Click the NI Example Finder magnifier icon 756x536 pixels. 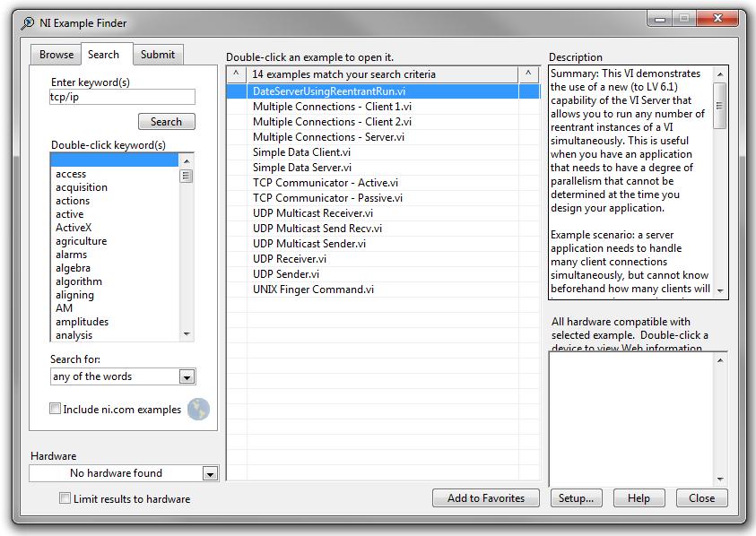[x=28, y=22]
